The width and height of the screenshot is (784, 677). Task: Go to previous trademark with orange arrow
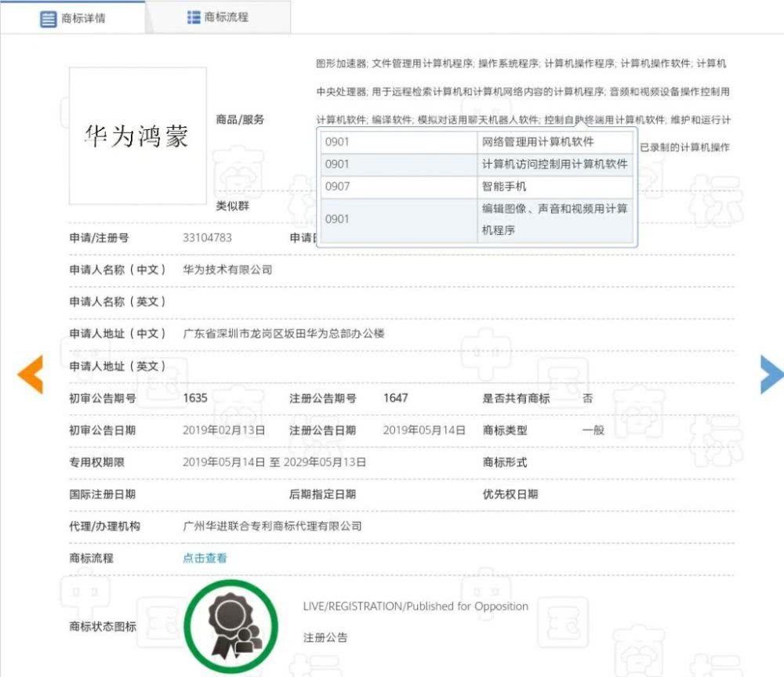[x=30, y=375]
